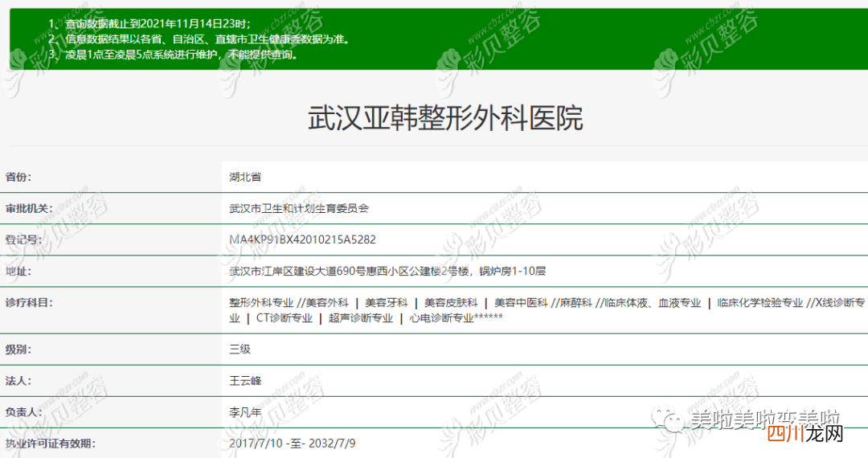Click the 美容中医科 entry
This screenshot has height=458, width=868.
pos(520,303)
